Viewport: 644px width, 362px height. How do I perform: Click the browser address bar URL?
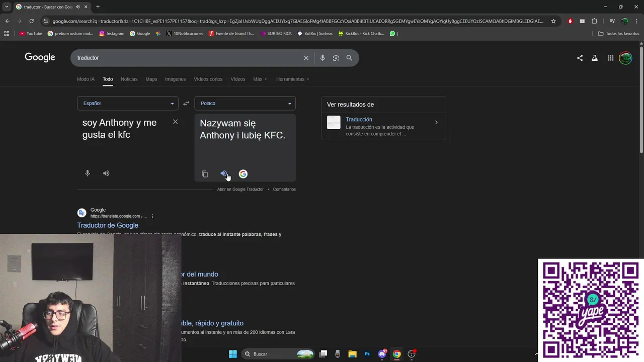coord(298,21)
